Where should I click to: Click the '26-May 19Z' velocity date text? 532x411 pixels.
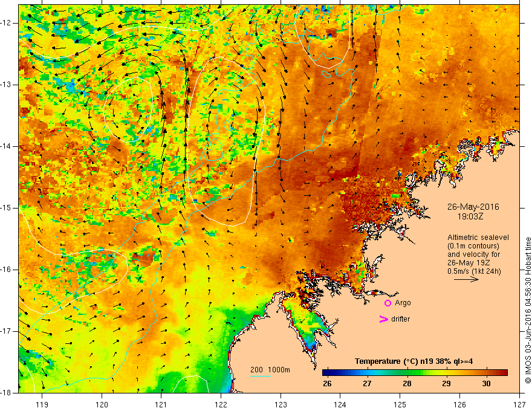pyautogui.click(x=468, y=263)
